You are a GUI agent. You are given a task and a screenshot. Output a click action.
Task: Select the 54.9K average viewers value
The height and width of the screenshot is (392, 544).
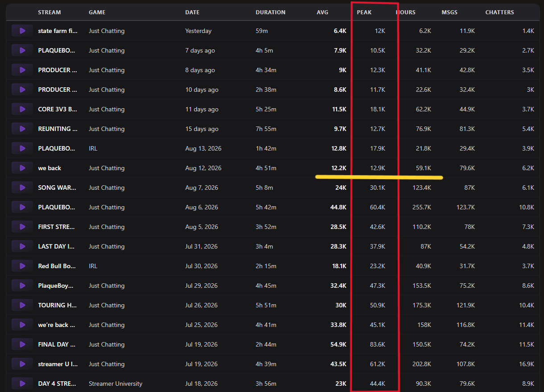click(338, 344)
